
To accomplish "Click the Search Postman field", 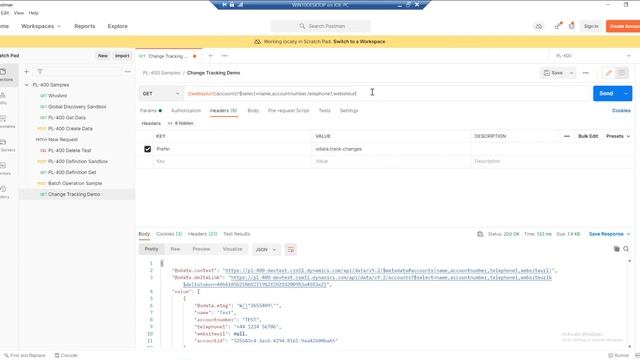I will (321, 26).
